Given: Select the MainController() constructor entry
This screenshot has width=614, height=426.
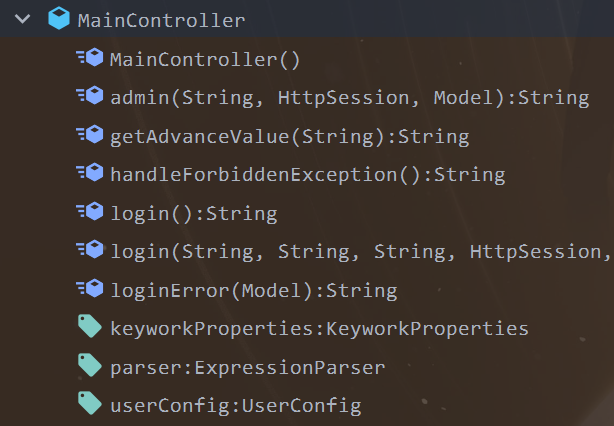Looking at the screenshot, I should point(205,59).
